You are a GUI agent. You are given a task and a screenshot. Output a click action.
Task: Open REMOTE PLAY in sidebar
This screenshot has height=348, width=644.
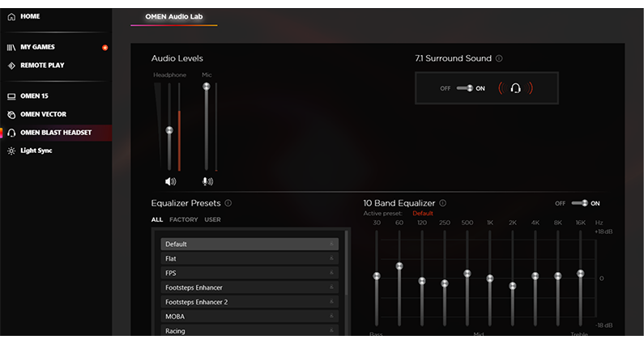pyautogui.click(x=42, y=66)
